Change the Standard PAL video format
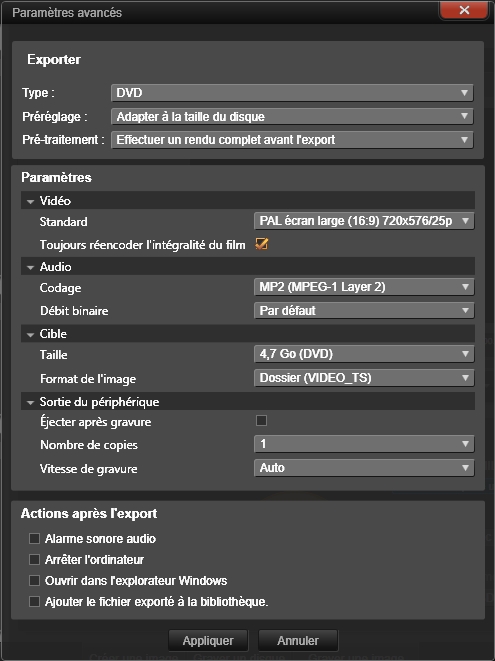495x661 pixels. click(x=364, y=221)
